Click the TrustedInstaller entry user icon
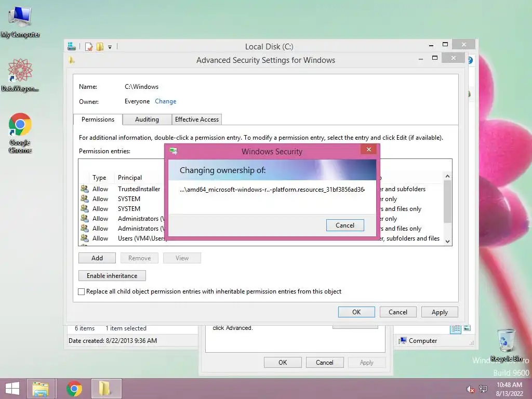532x399 pixels. (x=85, y=189)
